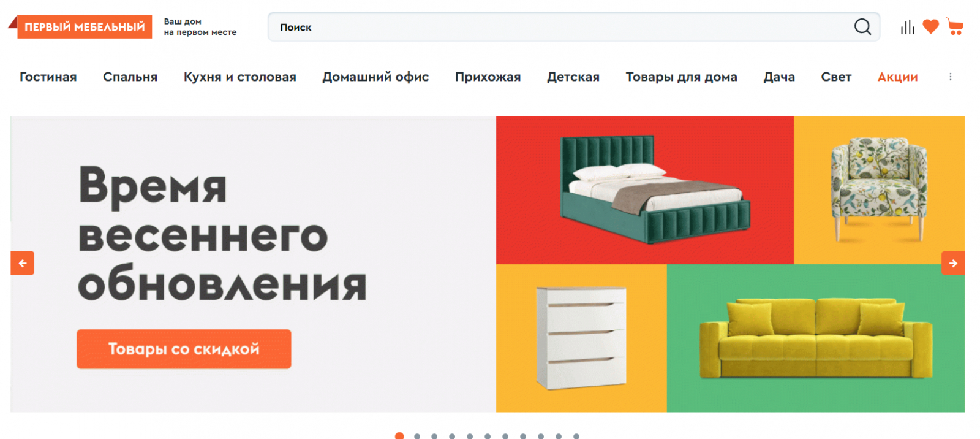Open favorites via the heart icon
This screenshot has width=980, height=439.
pos(930,26)
